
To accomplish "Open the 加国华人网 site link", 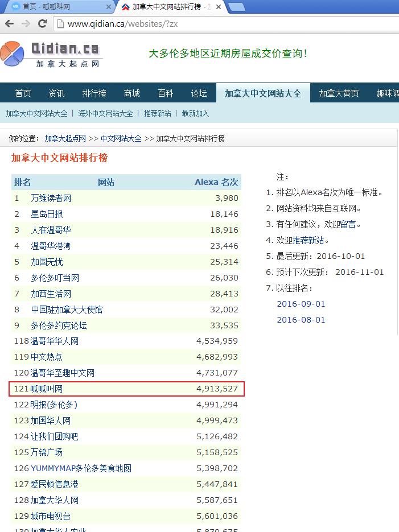I will click(51, 420).
